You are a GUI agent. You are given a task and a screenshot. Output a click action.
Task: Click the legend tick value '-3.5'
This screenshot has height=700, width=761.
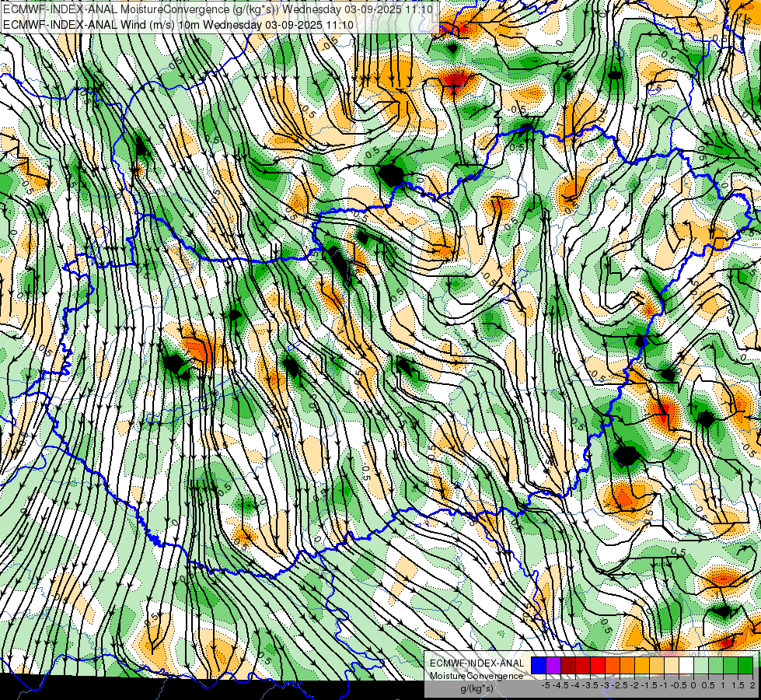tap(590, 685)
